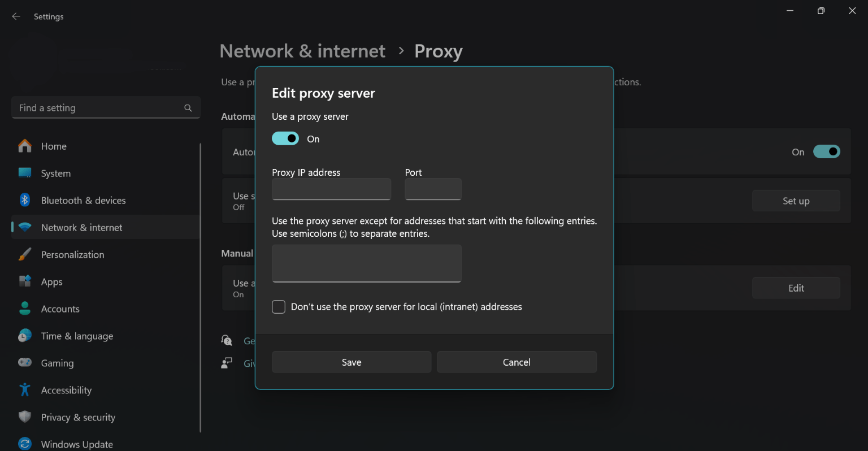Click the Accessibility figure icon
Image resolution: width=868 pixels, height=451 pixels.
click(x=25, y=389)
